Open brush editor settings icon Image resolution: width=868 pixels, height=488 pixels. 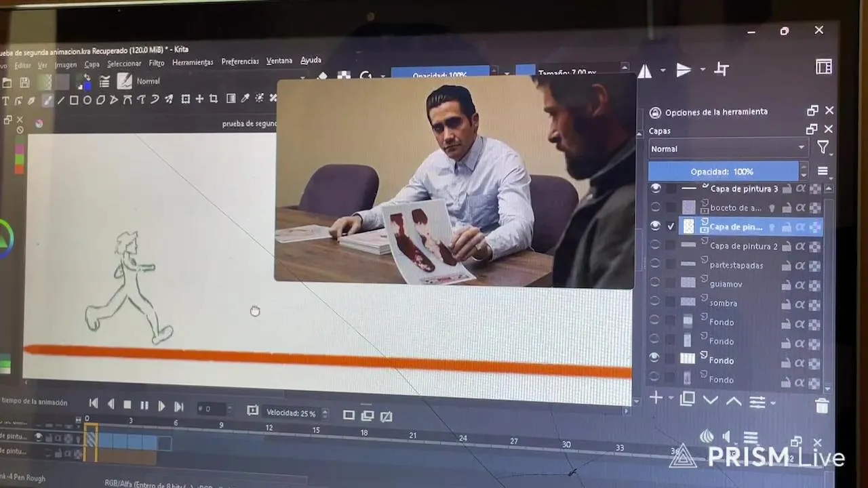pyautogui.click(x=104, y=82)
